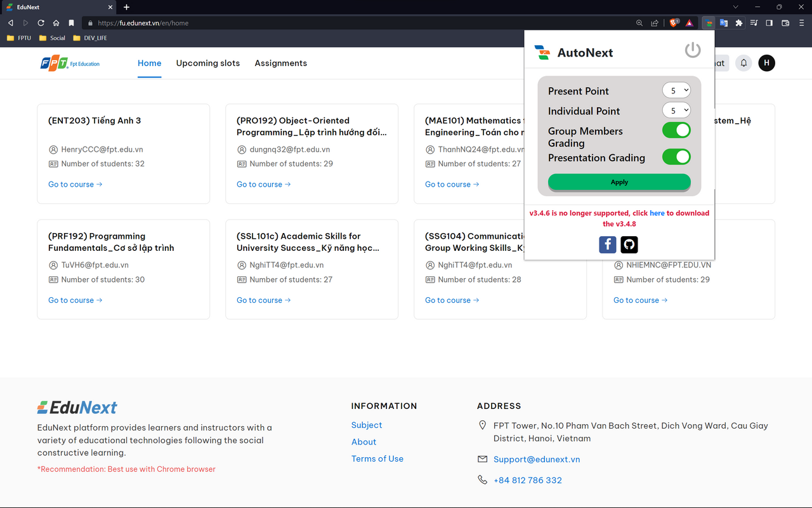Open the Extensions puzzle piece icon

click(739, 23)
